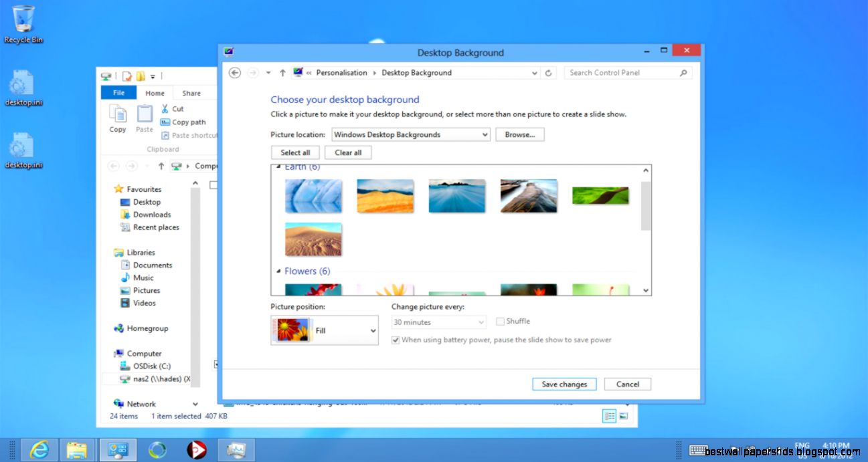Open the File tab in Explorer

tap(118, 93)
